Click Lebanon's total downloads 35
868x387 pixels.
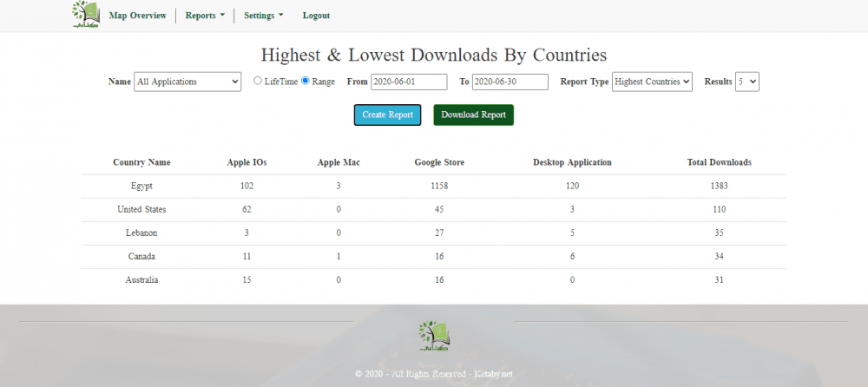pos(719,233)
